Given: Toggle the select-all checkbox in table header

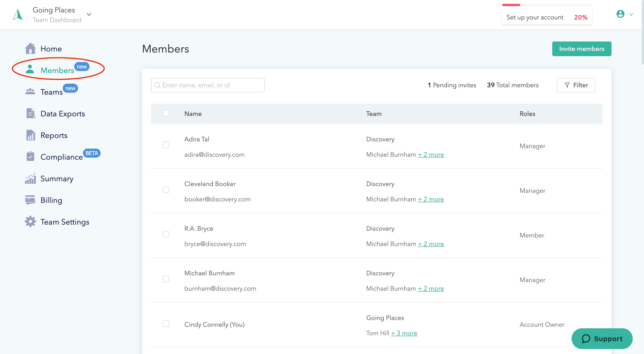Looking at the screenshot, I should click(166, 113).
